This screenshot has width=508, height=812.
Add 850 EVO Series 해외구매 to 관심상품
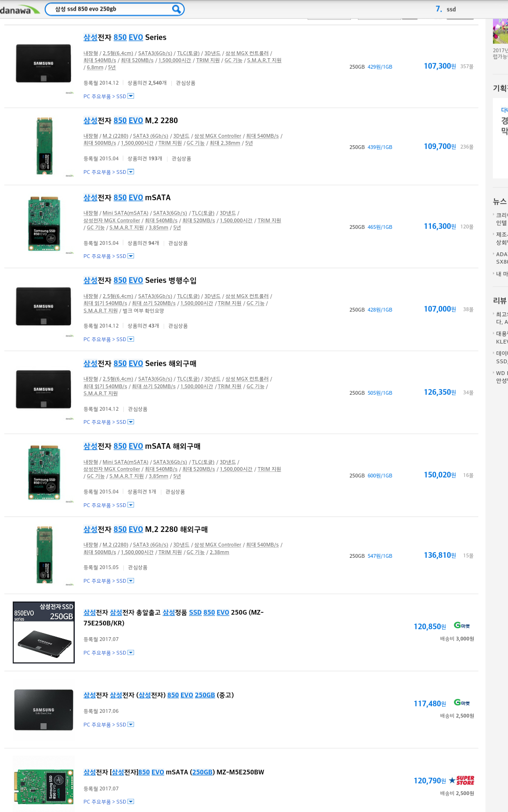pos(138,409)
